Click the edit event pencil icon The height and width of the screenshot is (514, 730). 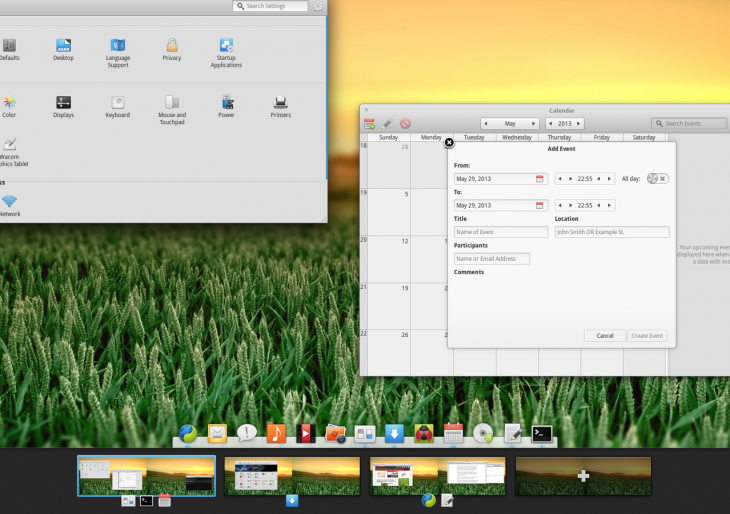coord(387,124)
